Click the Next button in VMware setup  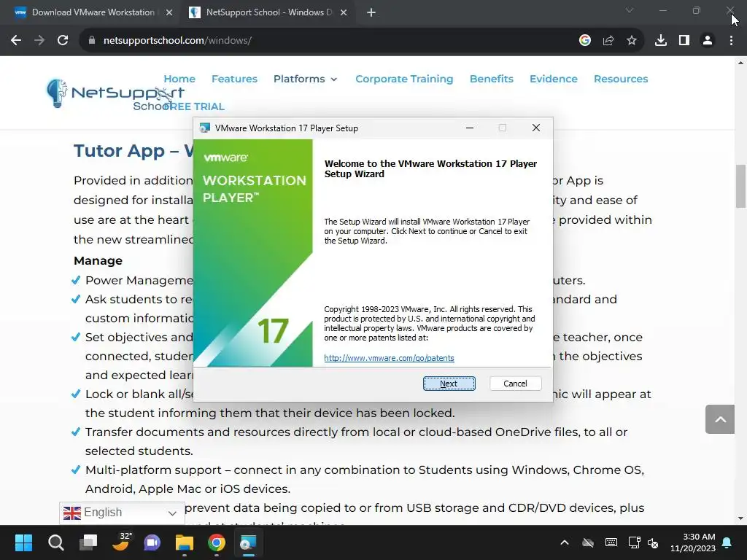(449, 384)
